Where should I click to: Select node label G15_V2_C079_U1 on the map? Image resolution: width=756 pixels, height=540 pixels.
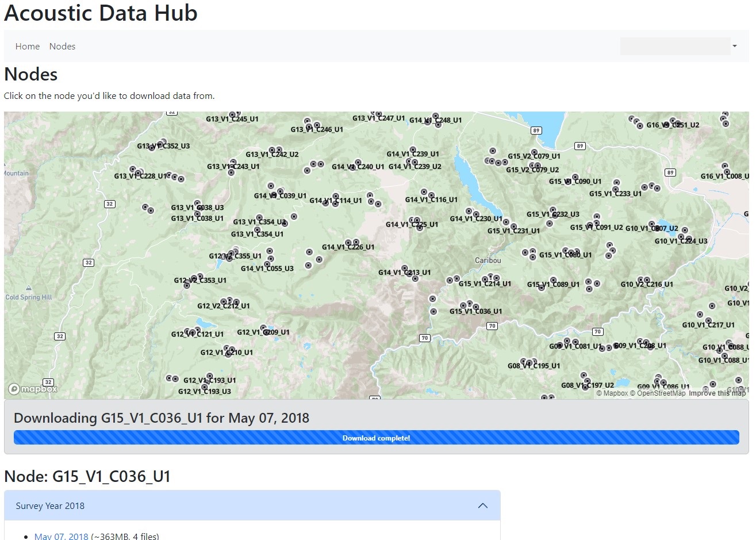point(534,156)
